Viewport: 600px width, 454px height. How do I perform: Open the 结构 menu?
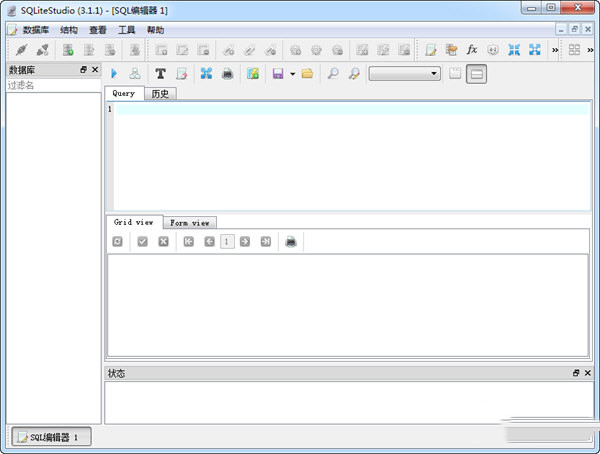(69, 30)
